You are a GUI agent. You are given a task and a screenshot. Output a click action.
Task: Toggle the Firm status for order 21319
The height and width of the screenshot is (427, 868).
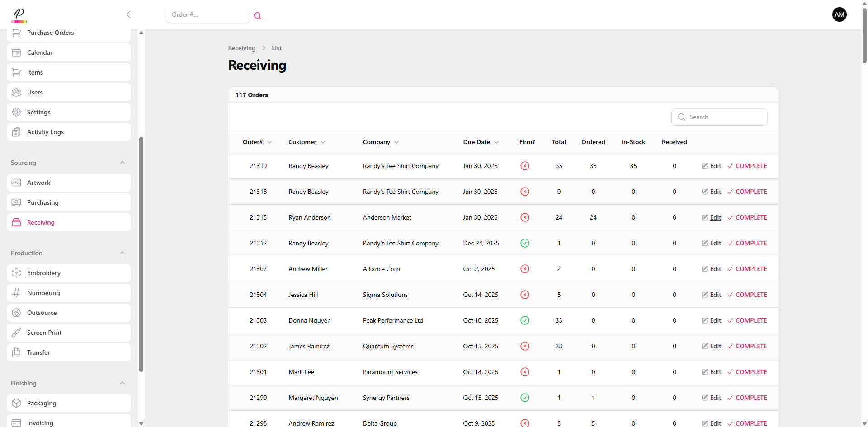524,166
